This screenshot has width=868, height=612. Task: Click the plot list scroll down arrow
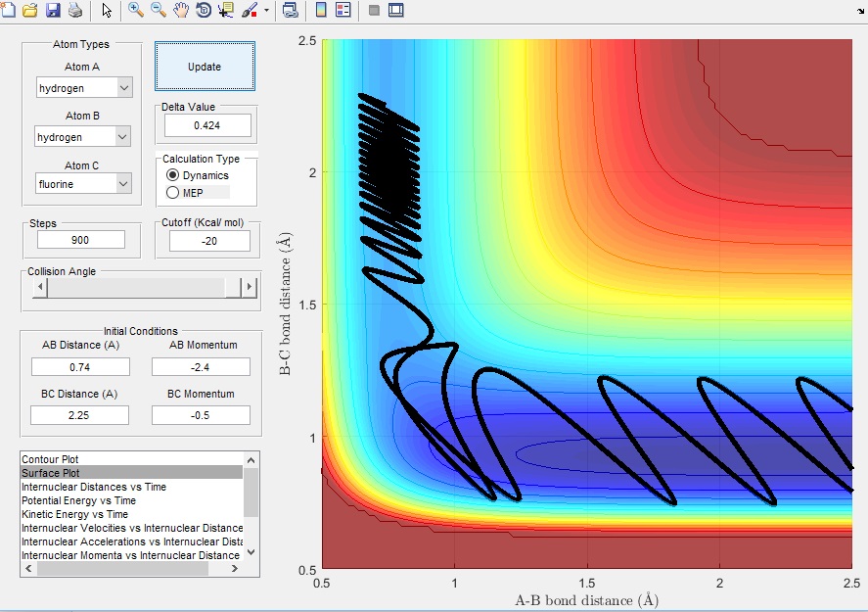click(x=251, y=552)
